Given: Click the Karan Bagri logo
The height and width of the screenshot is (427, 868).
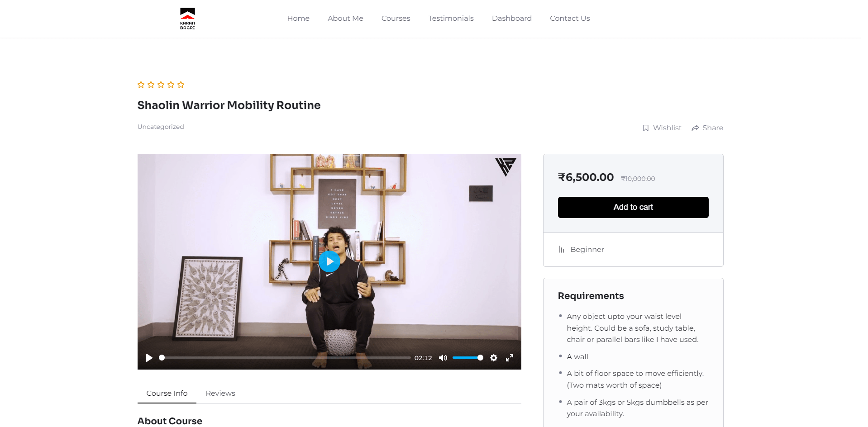Looking at the screenshot, I should click(187, 19).
